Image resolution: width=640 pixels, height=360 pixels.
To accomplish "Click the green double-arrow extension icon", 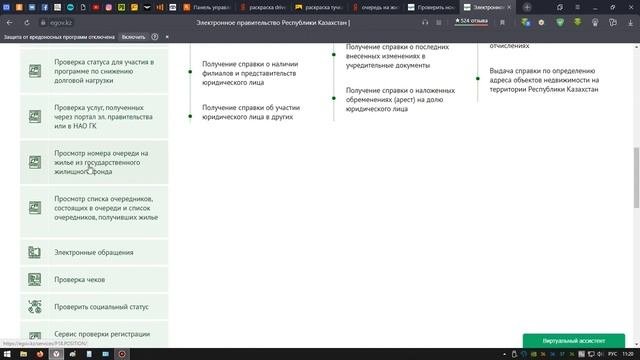I will click(578, 22).
